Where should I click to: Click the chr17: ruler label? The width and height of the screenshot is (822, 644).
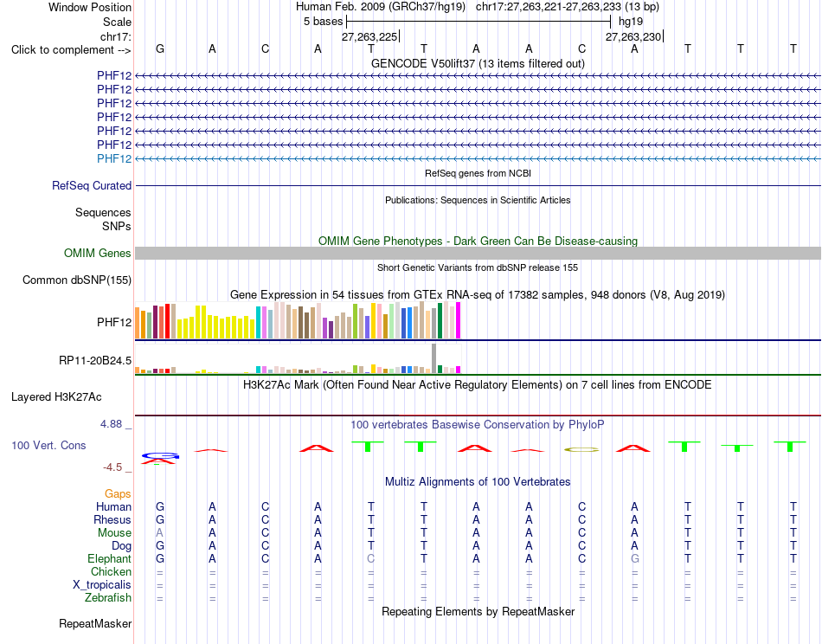[116, 36]
